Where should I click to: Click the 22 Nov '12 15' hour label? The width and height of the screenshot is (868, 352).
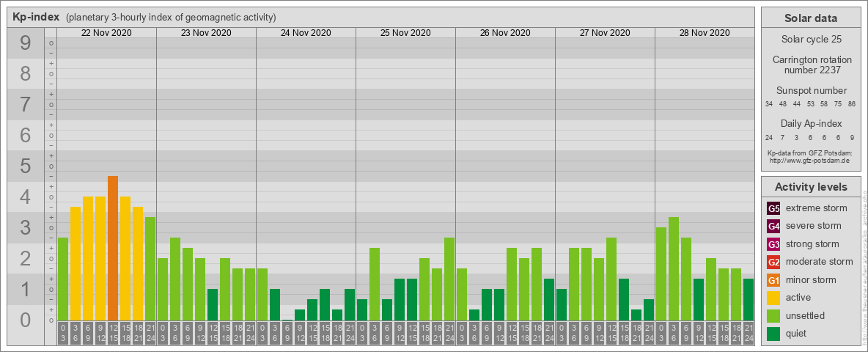pyautogui.click(x=113, y=333)
